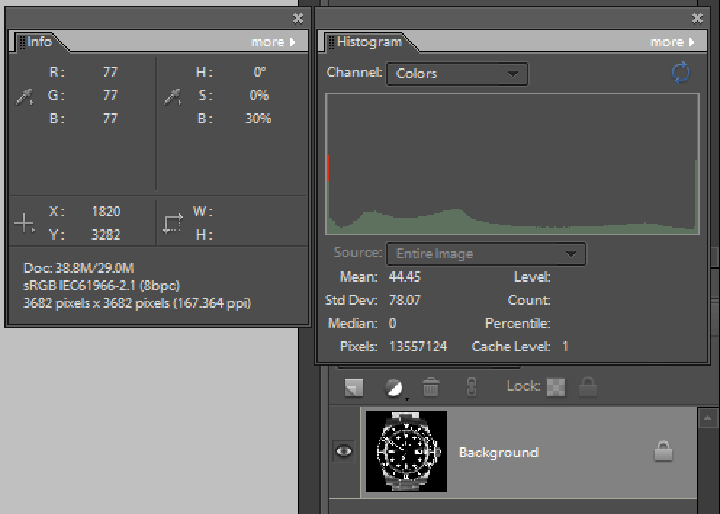Image resolution: width=720 pixels, height=514 pixels.
Task: Click the Doc: 38.8M/29.0M text
Action: (79, 268)
